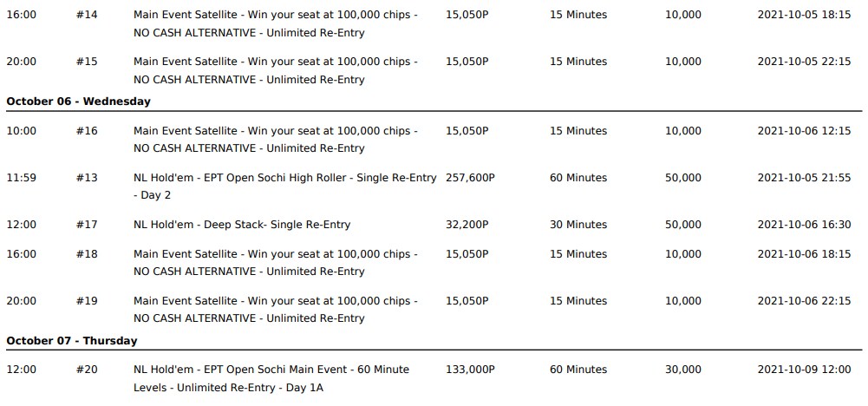Open EPT Open Sochi Main Event Day 1A
The height and width of the screenshot is (406, 868).
[271, 378]
